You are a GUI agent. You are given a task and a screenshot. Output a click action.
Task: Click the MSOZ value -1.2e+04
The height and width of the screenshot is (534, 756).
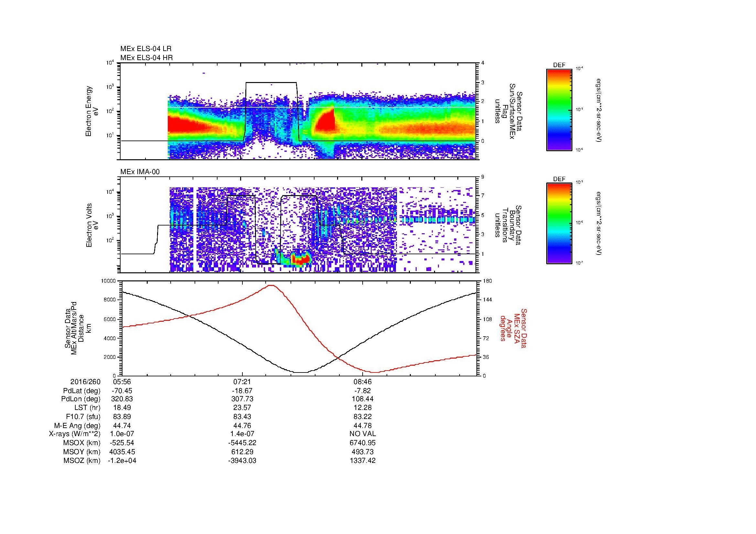point(122,461)
